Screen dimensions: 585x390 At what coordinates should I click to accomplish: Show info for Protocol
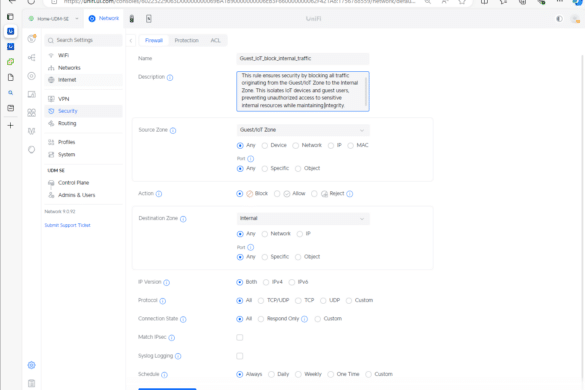163,301
